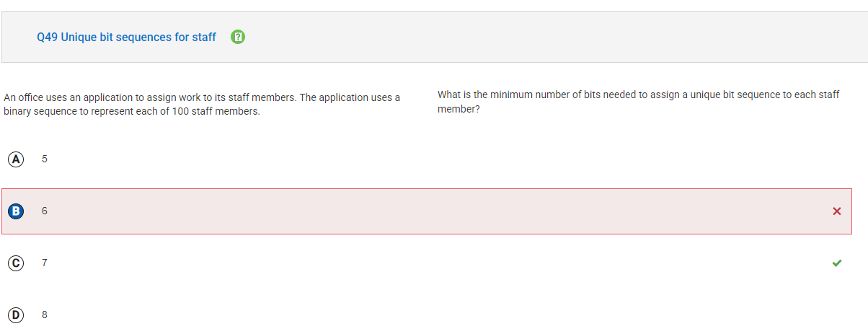868x334 pixels.
Task: Click the red X incorrect marker
Action: pos(836,211)
